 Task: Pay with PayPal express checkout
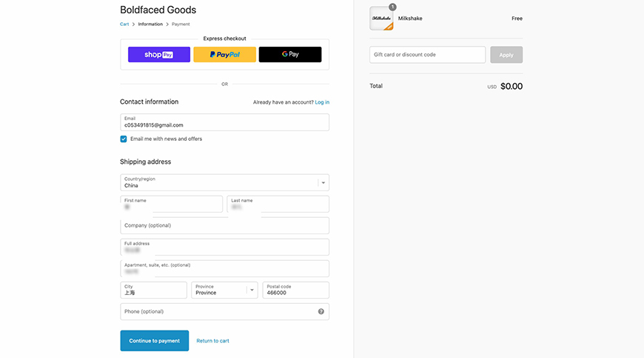(x=225, y=55)
